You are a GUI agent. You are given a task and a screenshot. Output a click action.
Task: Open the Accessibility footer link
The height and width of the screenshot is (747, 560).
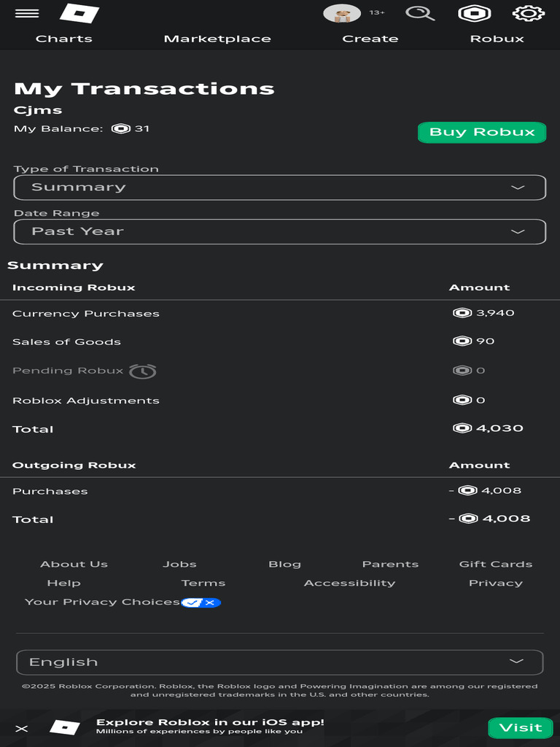click(349, 583)
